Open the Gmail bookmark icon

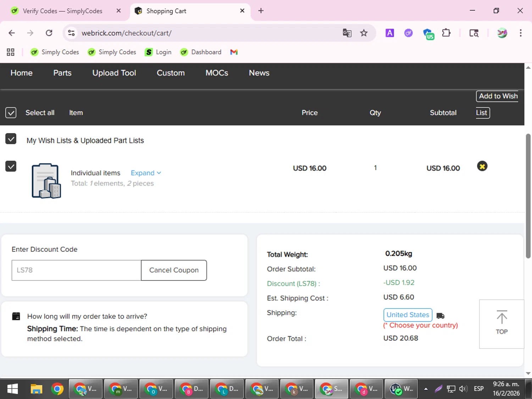tap(234, 52)
